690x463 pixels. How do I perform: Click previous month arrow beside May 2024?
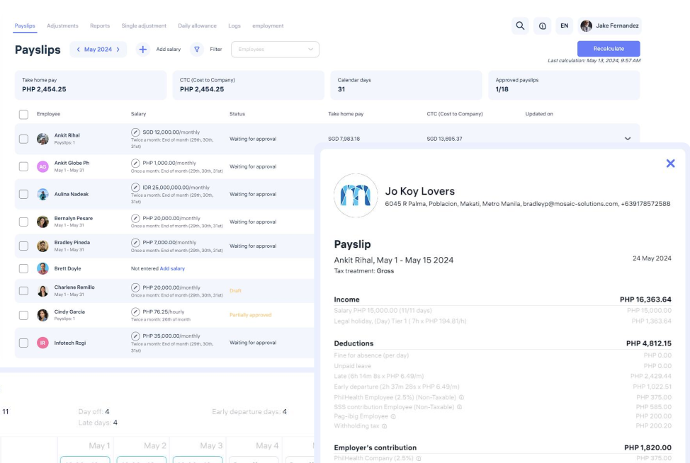[78, 49]
